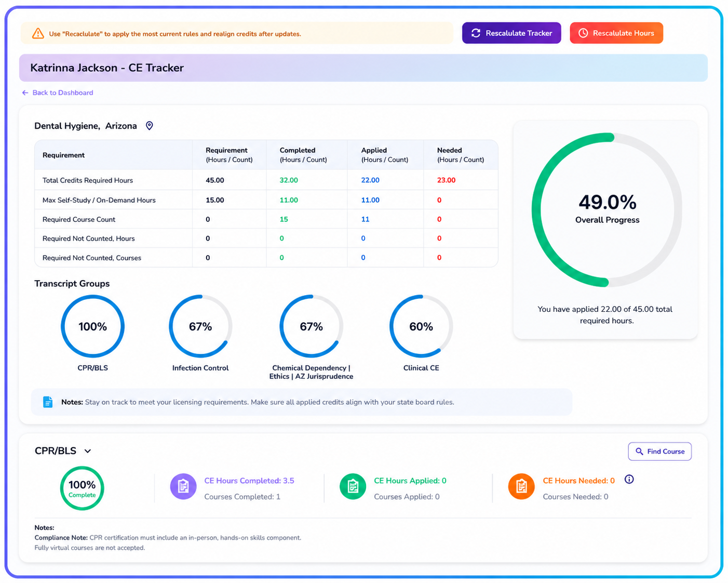This screenshot has width=728, height=583.
Task: Click the 49.0% Overall Progress ring
Action: point(607,210)
